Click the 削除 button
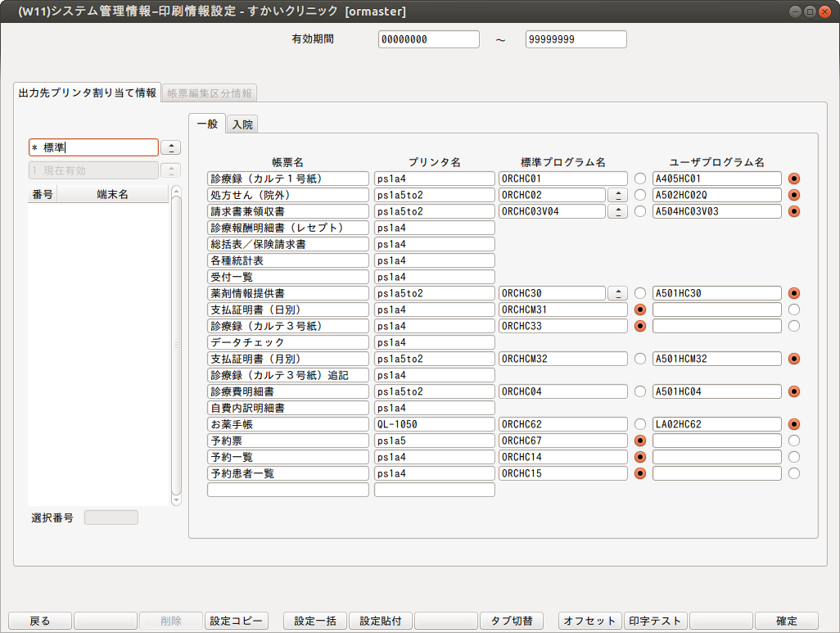Screen dimensions: 840x633 [171, 621]
